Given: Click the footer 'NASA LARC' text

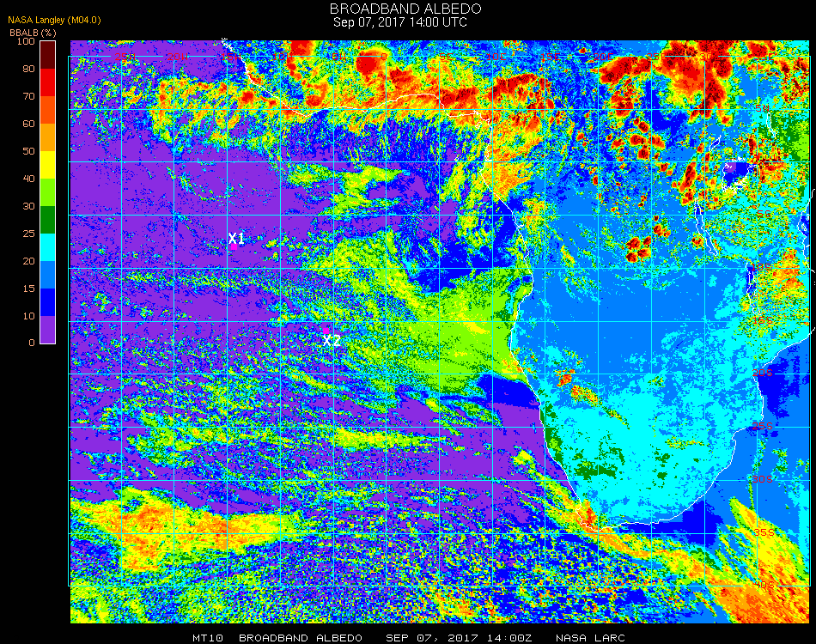Looking at the screenshot, I should [590, 638].
